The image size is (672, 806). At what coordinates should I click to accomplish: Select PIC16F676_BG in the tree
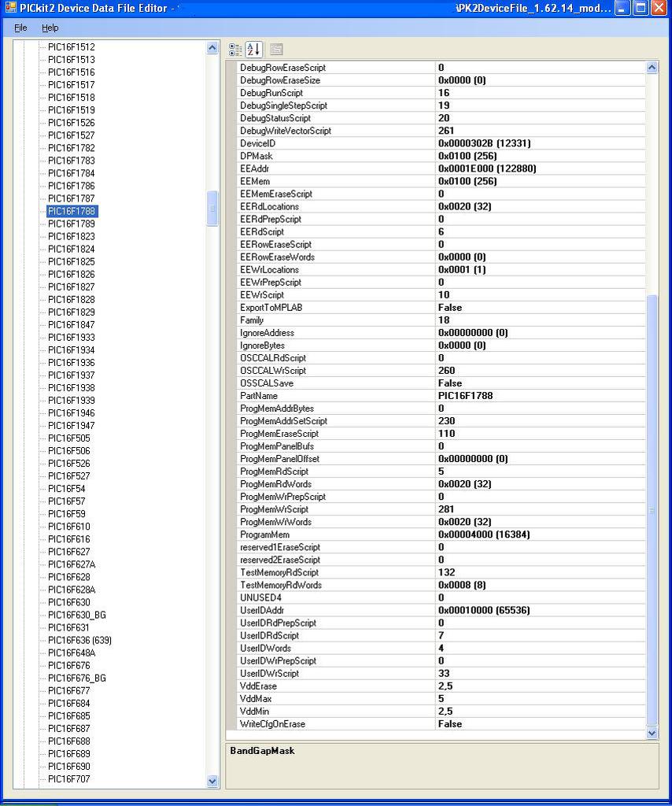76,678
